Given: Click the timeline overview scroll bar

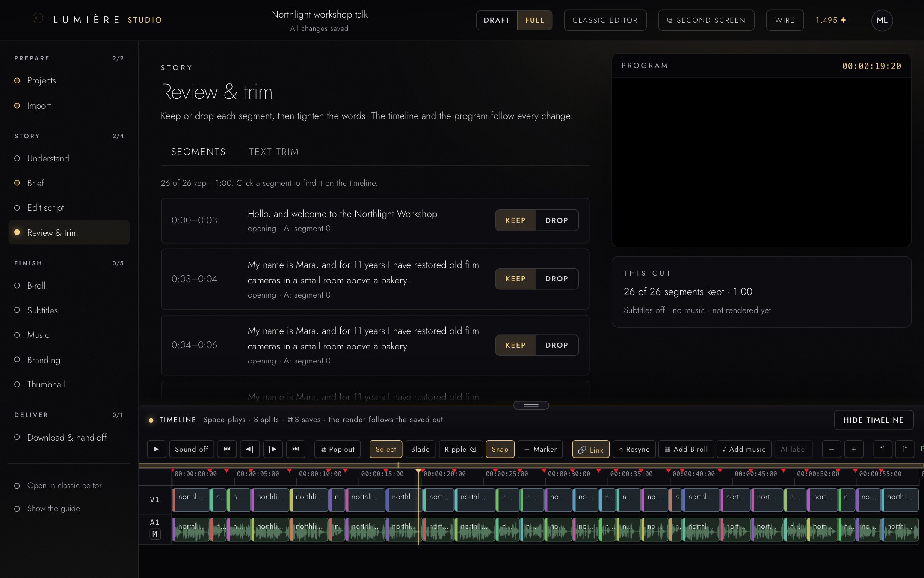Looking at the screenshot, I should [531, 465].
